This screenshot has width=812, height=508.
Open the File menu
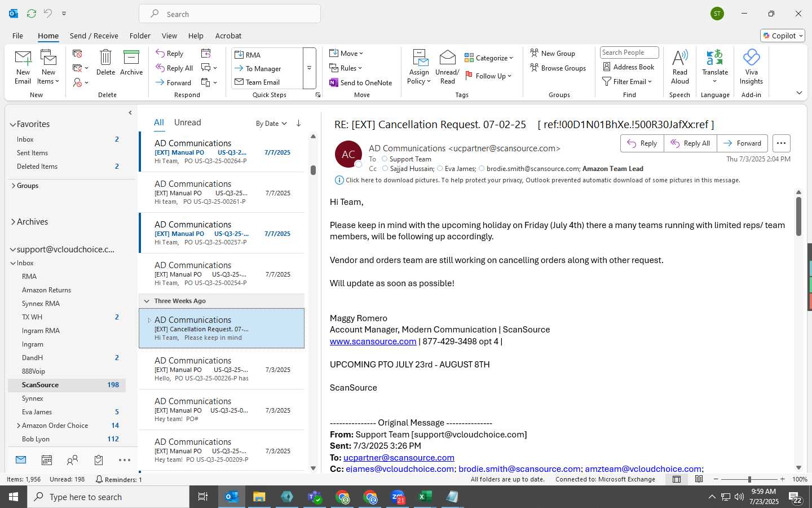point(17,36)
